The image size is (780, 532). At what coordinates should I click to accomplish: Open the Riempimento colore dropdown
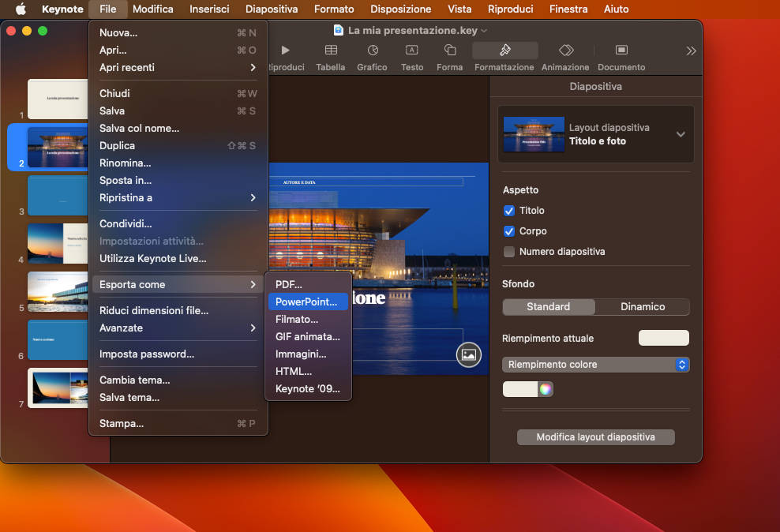click(x=595, y=365)
